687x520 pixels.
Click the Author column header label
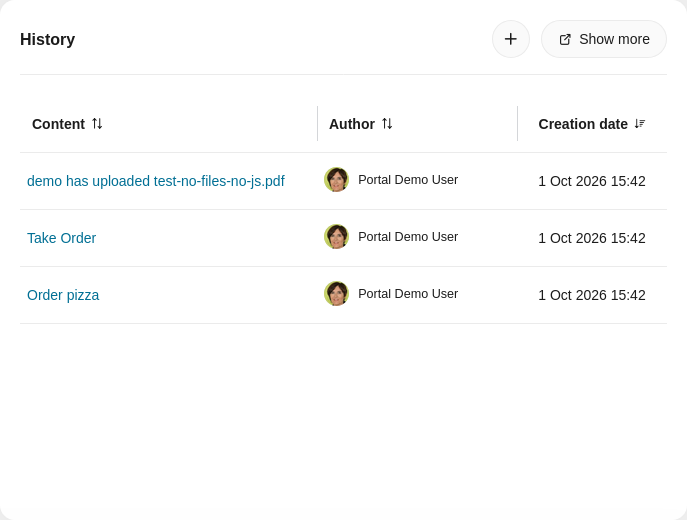click(352, 124)
